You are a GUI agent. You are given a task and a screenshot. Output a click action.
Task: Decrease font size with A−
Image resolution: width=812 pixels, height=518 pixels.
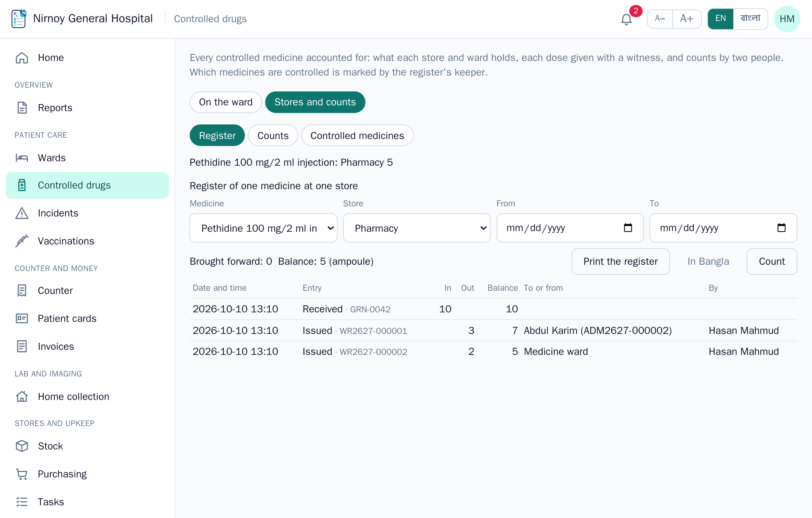coord(660,18)
